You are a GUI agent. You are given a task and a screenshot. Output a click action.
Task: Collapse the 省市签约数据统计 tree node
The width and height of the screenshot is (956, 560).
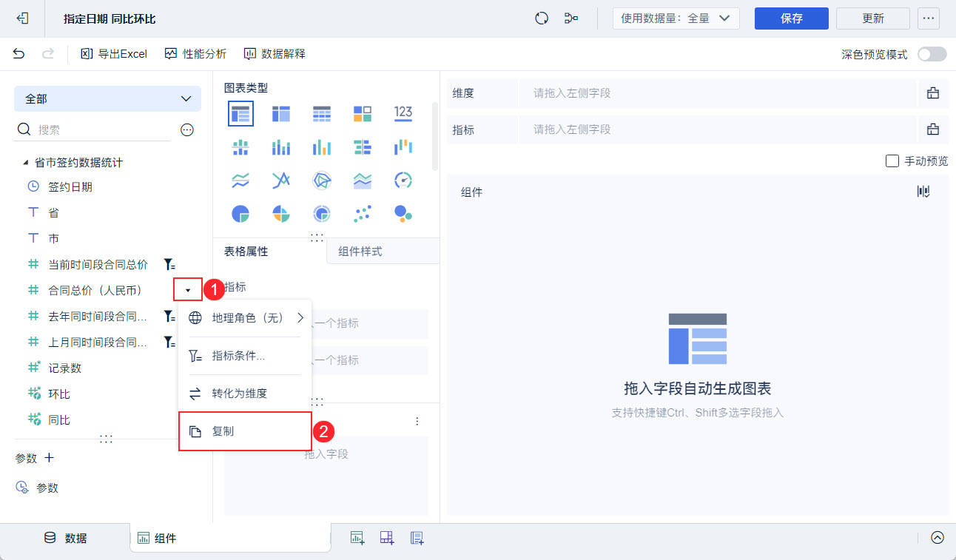[26, 162]
